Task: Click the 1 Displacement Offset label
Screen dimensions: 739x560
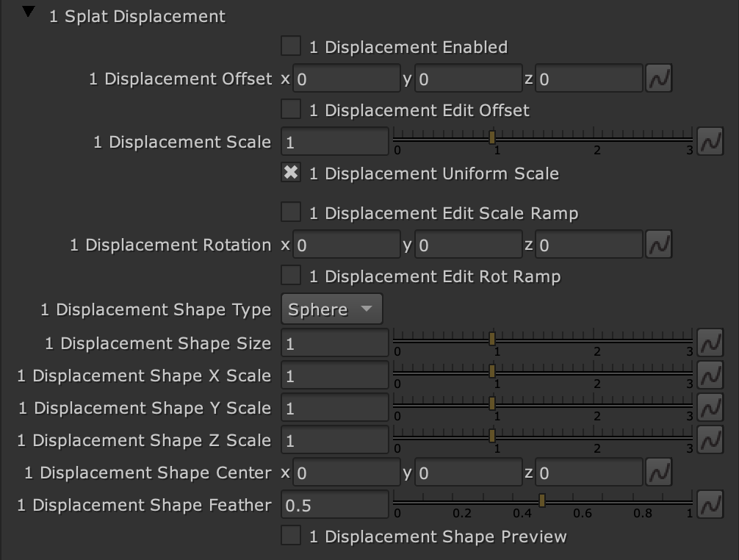Action: coord(181,79)
